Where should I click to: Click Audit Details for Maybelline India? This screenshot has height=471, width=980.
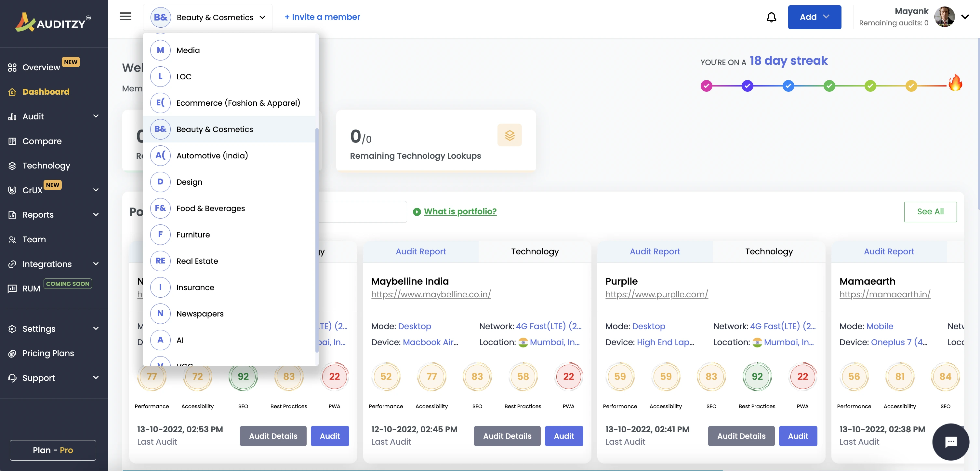[507, 436]
